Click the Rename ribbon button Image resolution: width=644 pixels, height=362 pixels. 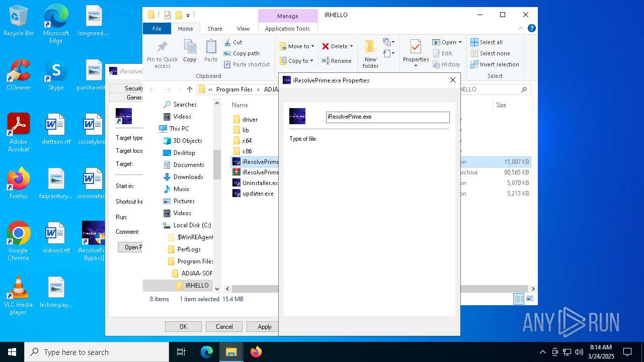tap(337, 61)
